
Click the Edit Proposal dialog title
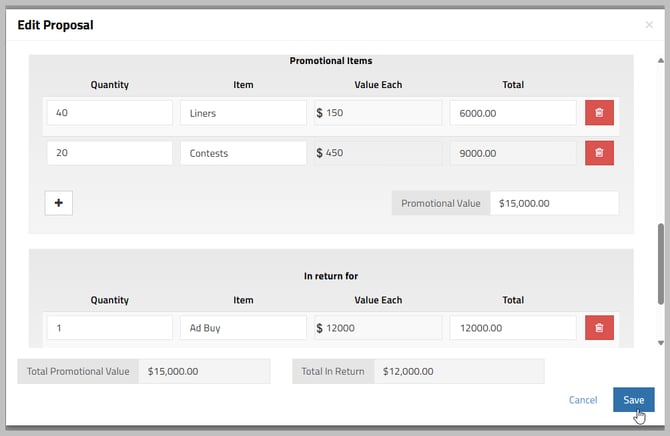(x=56, y=25)
